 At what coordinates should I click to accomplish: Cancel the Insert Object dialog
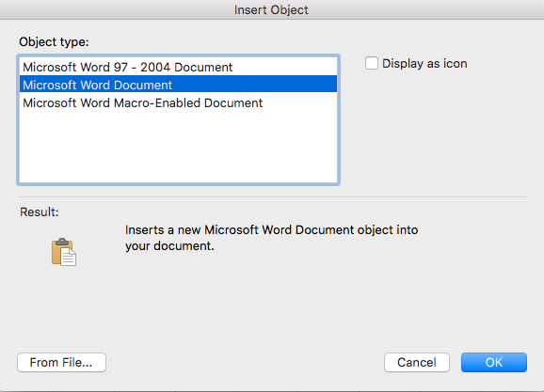point(417,362)
